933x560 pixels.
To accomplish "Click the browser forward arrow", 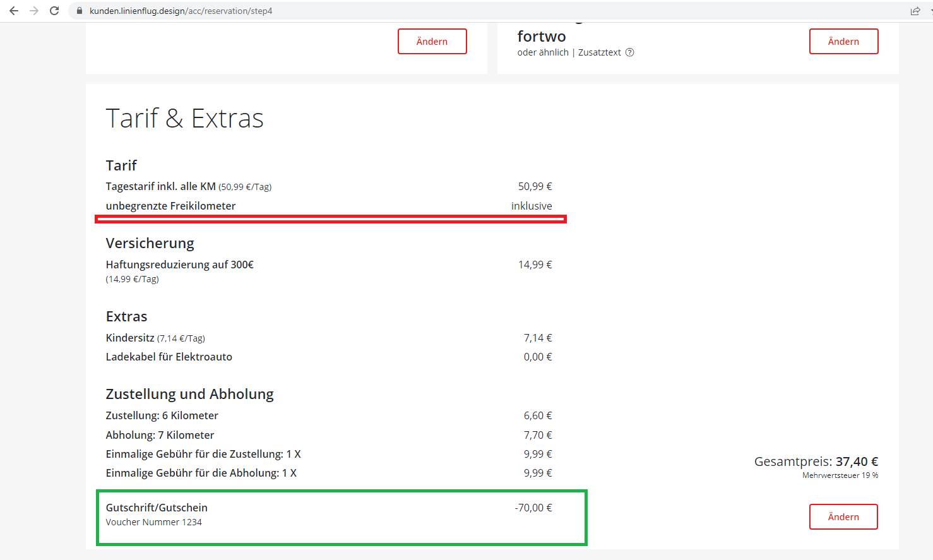I will tap(34, 11).
